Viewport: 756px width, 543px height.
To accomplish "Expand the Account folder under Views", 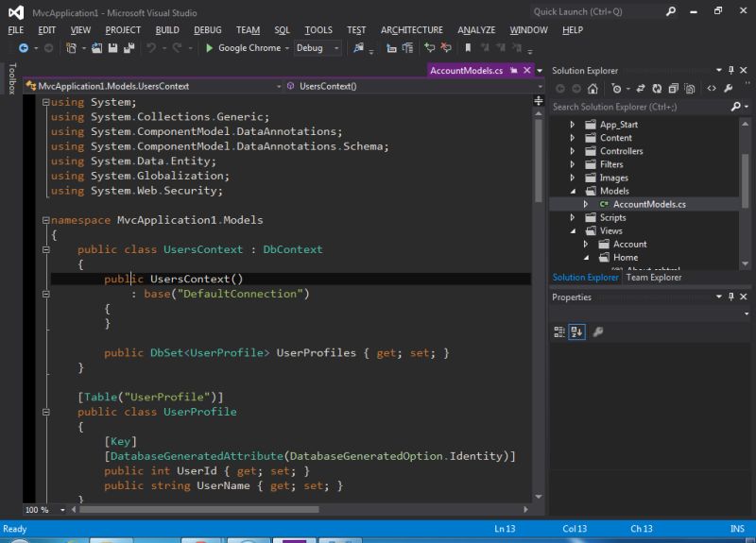I will (586, 245).
